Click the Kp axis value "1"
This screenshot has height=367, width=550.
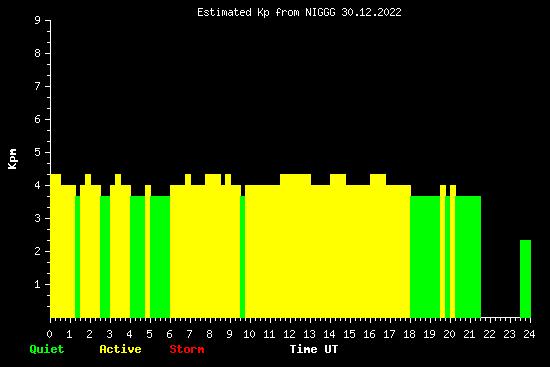tap(38, 284)
